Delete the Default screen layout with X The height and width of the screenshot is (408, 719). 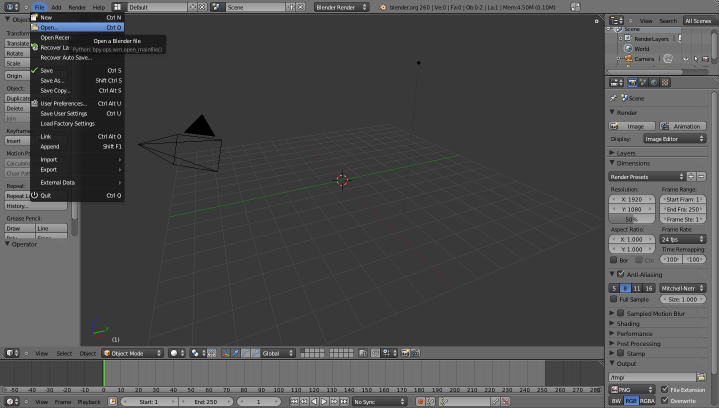click(x=202, y=7)
